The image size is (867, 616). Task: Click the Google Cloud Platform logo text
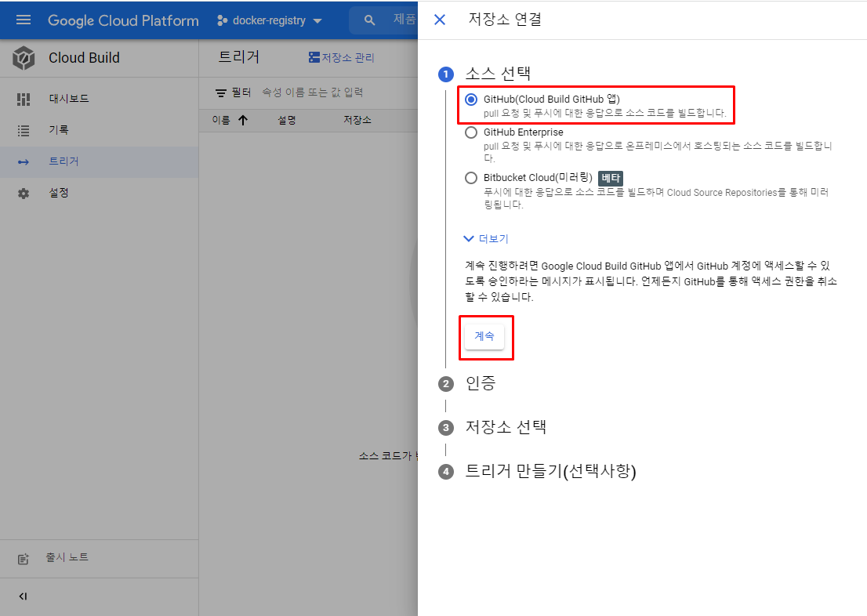click(x=123, y=20)
